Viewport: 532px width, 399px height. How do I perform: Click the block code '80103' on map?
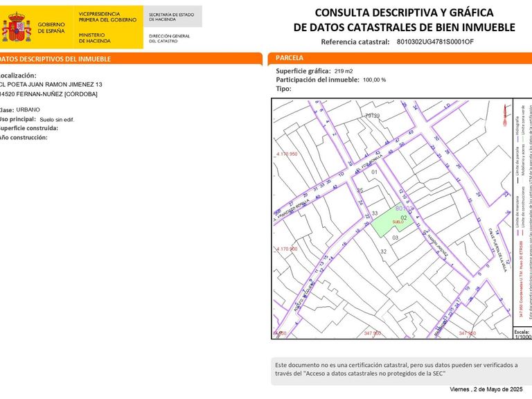pos(404,208)
